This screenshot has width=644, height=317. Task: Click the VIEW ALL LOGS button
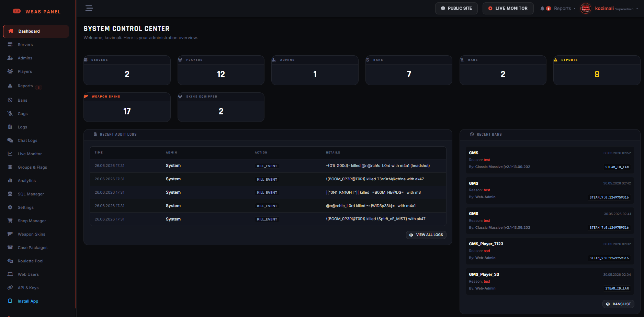[426, 235]
